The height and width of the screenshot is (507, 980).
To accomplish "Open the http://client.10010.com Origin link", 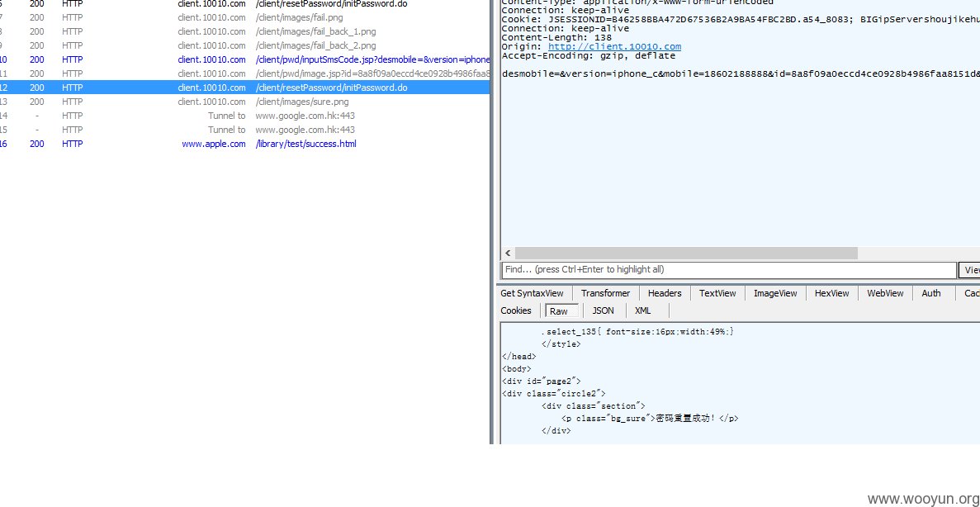I will pos(614,47).
